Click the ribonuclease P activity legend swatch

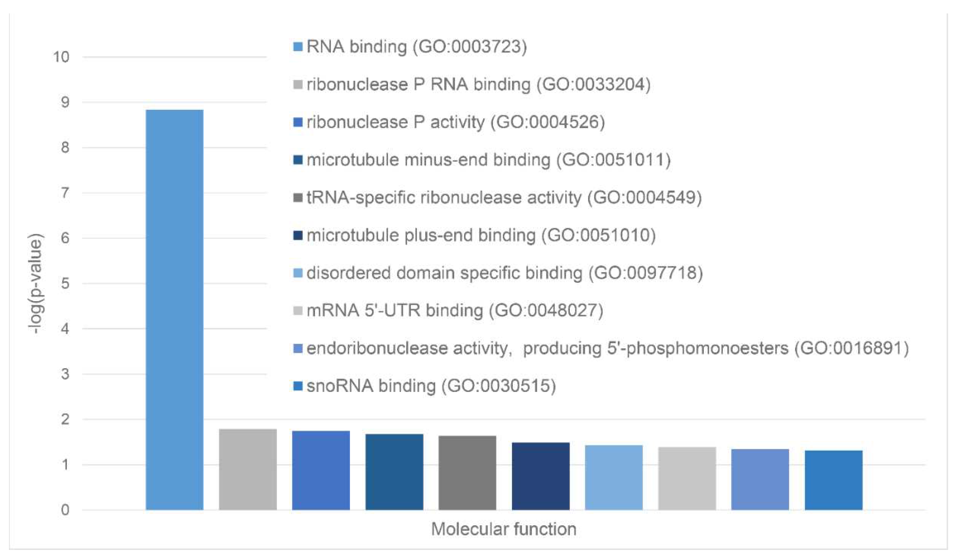tap(298, 122)
